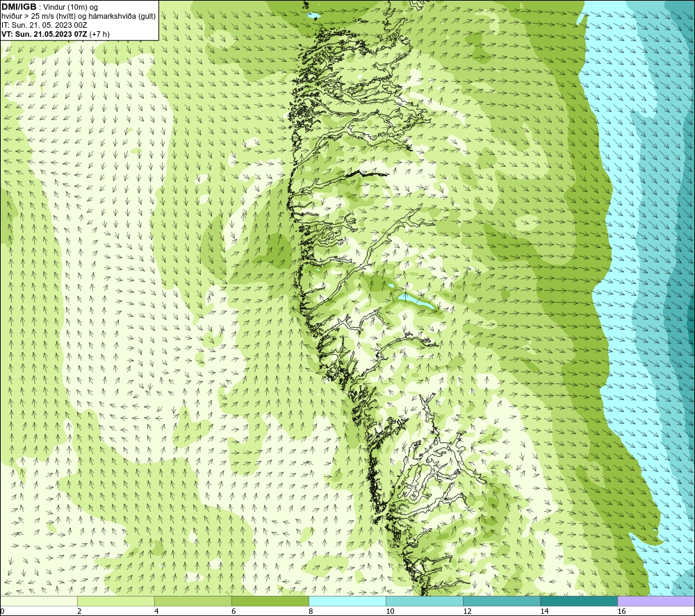Click the 10–12 m/s cyan legend swatch
Screen dimensions: 695x616
(425, 601)
